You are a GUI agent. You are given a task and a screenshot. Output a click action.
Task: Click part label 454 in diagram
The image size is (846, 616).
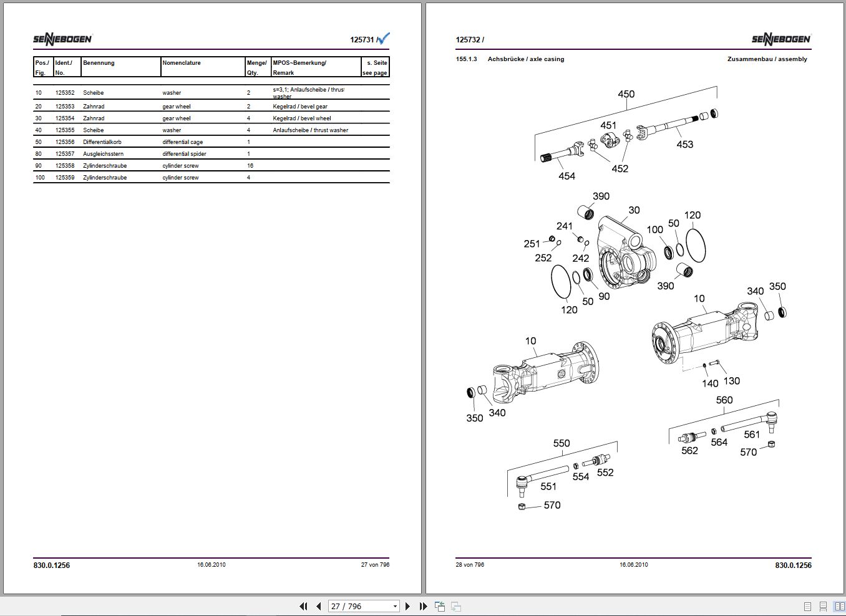[x=566, y=176]
